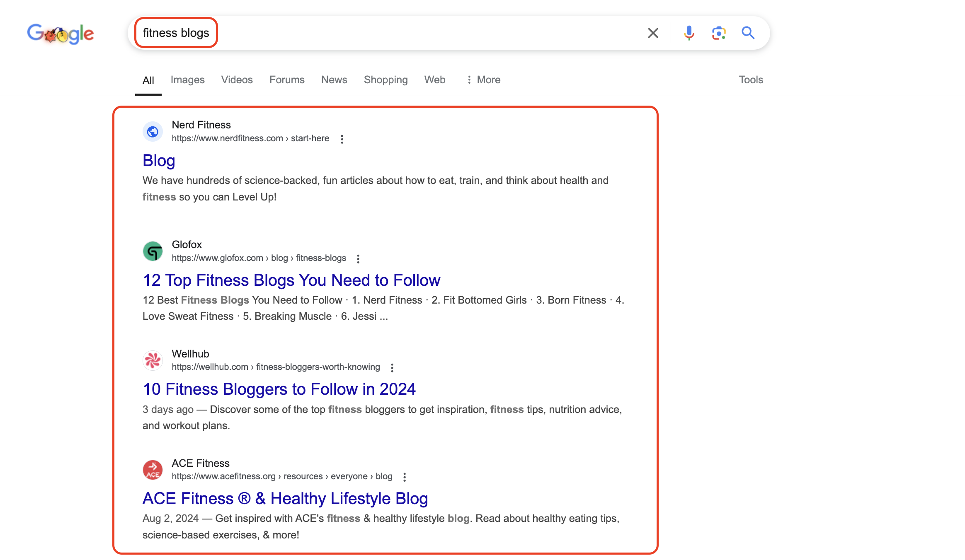The height and width of the screenshot is (560, 965).
Task: Click the magnifying glass search button
Action: [748, 33]
